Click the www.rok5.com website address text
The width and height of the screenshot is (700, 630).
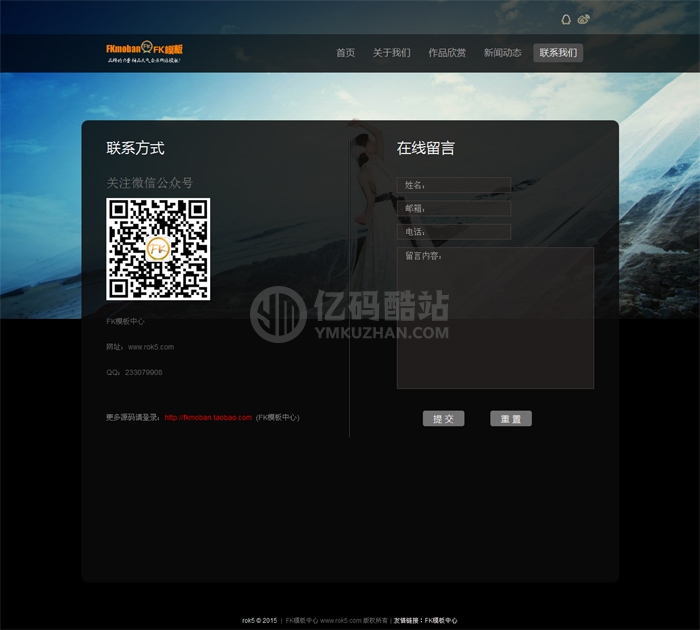point(151,347)
